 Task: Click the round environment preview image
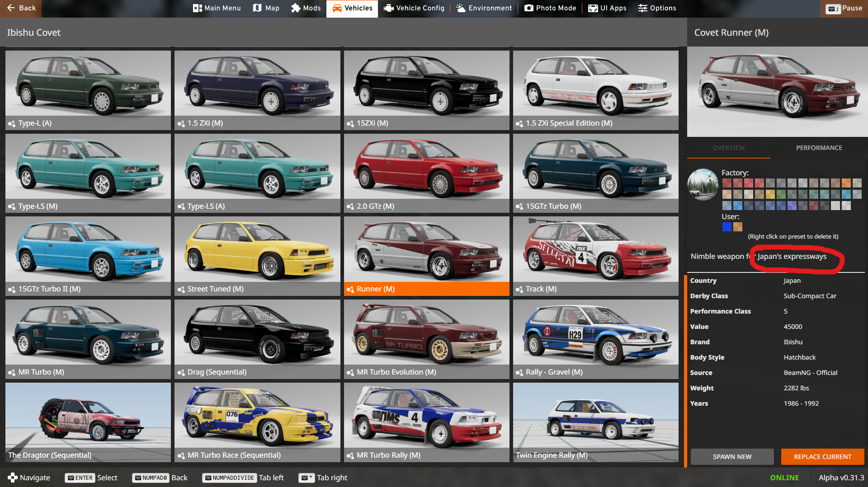[703, 184]
